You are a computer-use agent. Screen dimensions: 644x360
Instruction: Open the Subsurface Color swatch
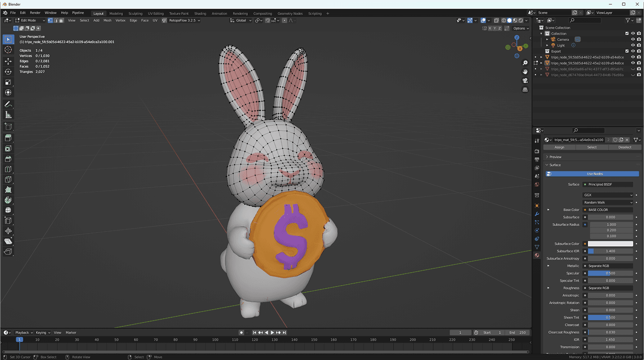coord(610,243)
